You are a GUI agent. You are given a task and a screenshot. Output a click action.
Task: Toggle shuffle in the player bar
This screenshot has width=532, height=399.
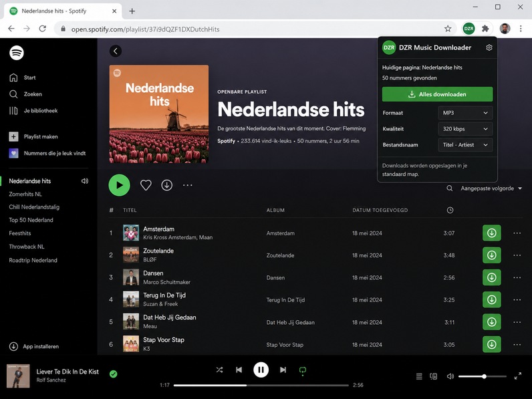tap(219, 370)
